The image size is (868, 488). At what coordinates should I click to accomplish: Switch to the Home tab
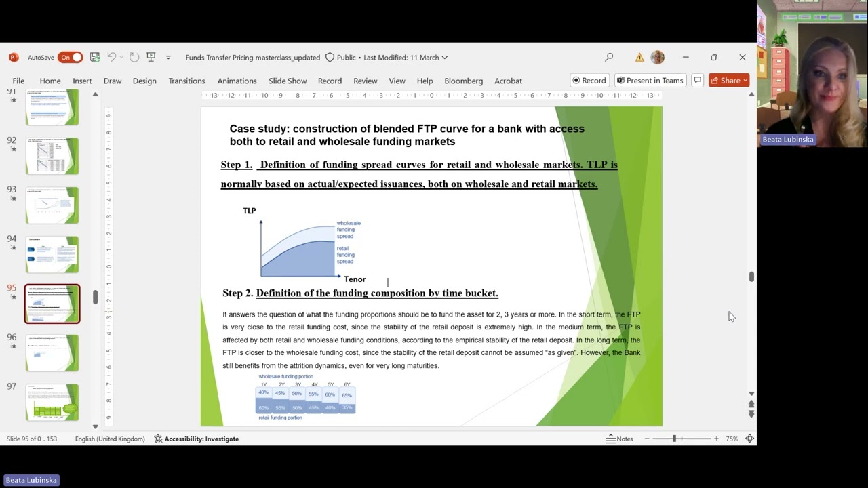[50, 81]
